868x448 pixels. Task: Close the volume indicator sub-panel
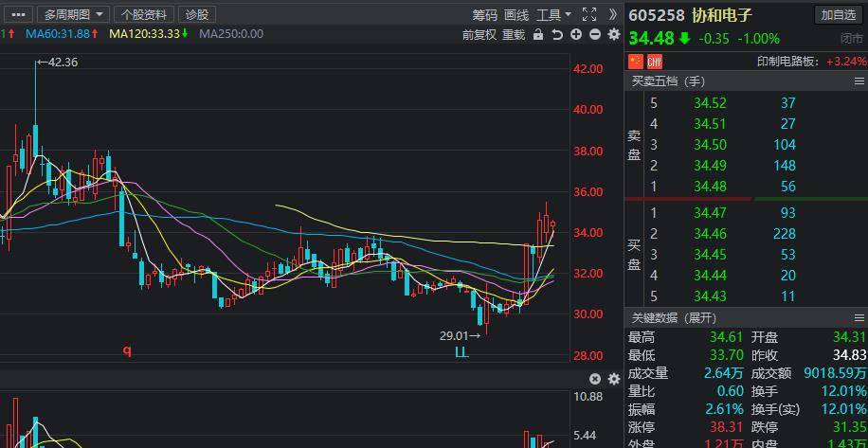pos(595,379)
